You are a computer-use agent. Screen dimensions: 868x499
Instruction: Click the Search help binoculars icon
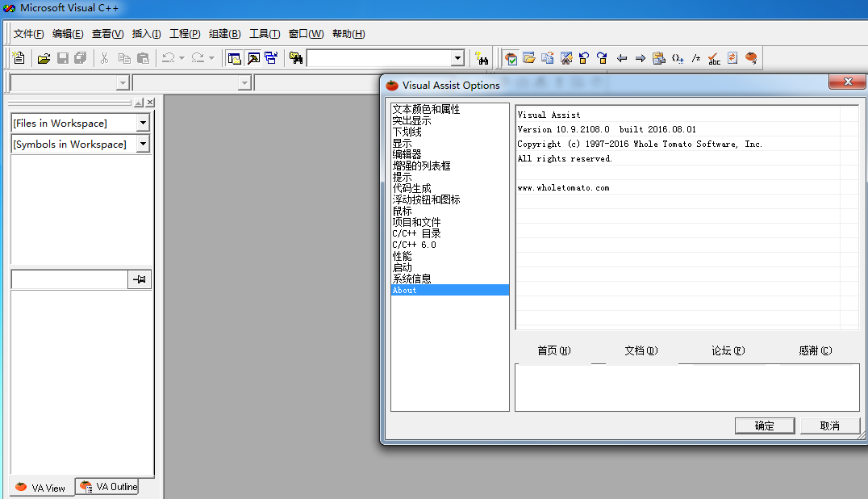(x=482, y=58)
